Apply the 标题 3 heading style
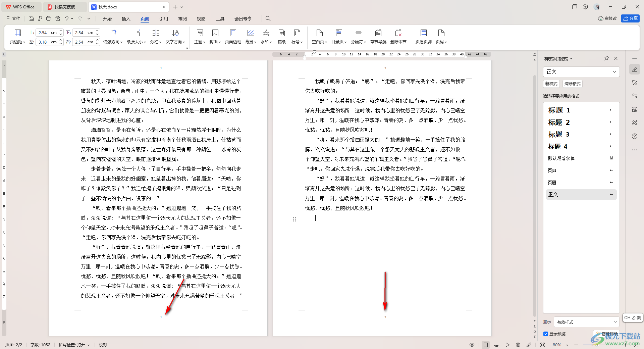This screenshot has height=349, width=644. click(582, 134)
